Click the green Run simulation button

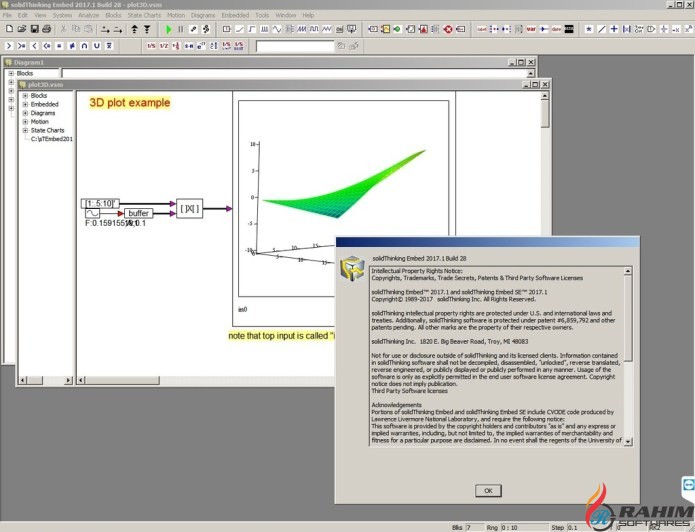pyautogui.click(x=168, y=30)
